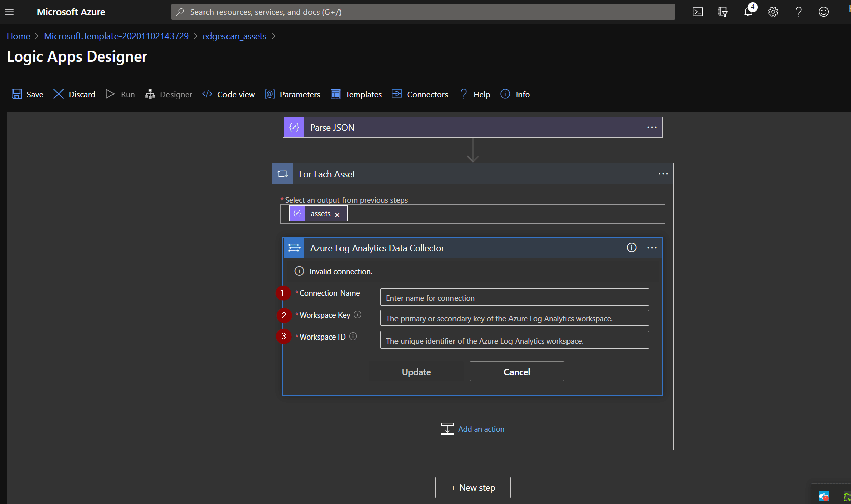
Task: Focus the Connection Name field
Action: [x=515, y=297]
